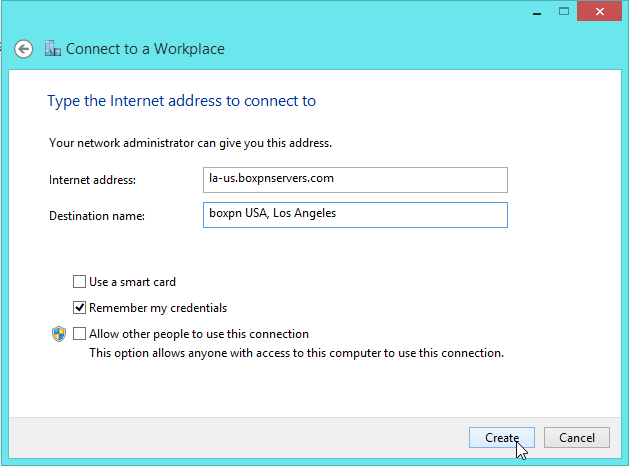Click inside the Destination name field
This screenshot has width=629, height=466.
pos(355,215)
